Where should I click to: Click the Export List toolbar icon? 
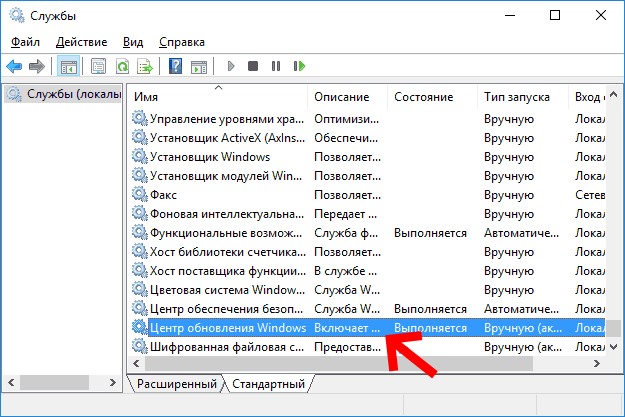145,67
